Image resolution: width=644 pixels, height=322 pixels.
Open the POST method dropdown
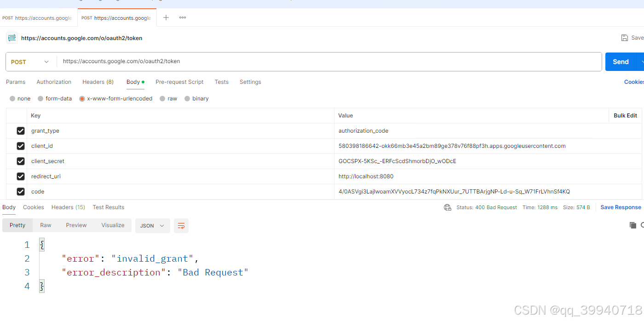[31, 62]
